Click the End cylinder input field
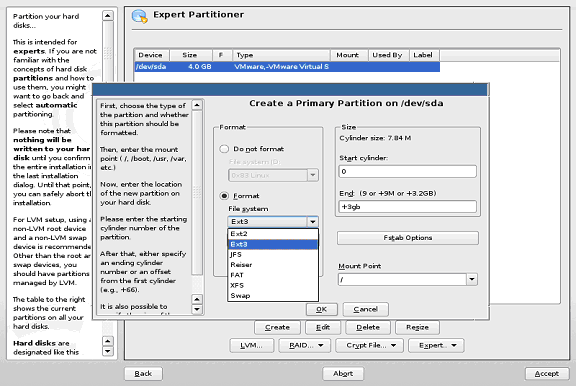 tap(407, 207)
